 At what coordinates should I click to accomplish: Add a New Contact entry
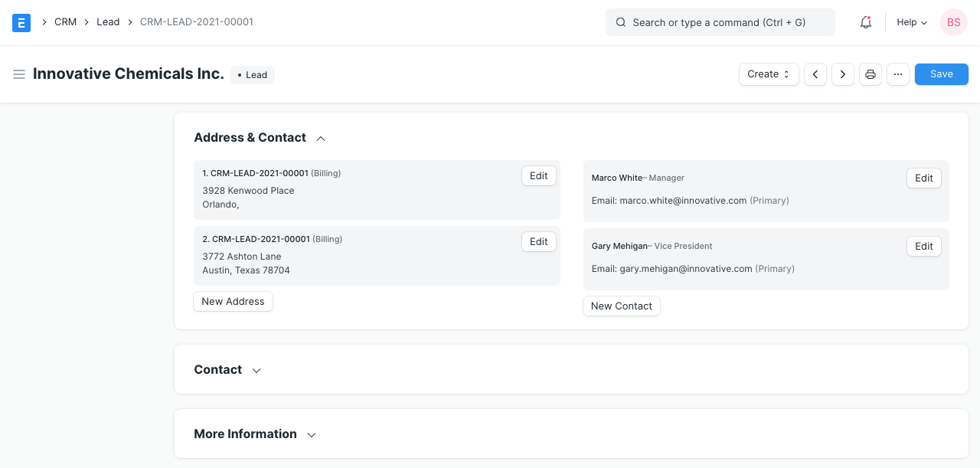point(621,306)
